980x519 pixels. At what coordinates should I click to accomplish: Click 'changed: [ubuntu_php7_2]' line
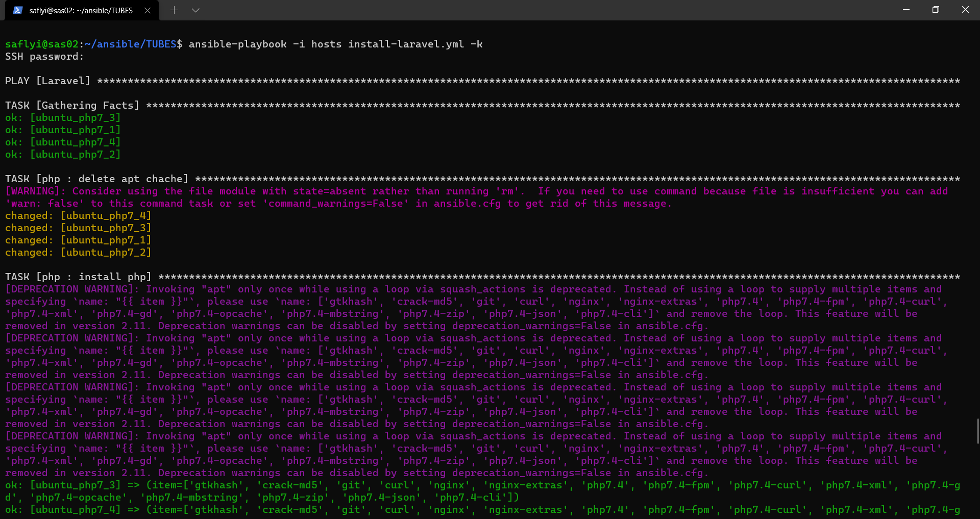click(78, 252)
